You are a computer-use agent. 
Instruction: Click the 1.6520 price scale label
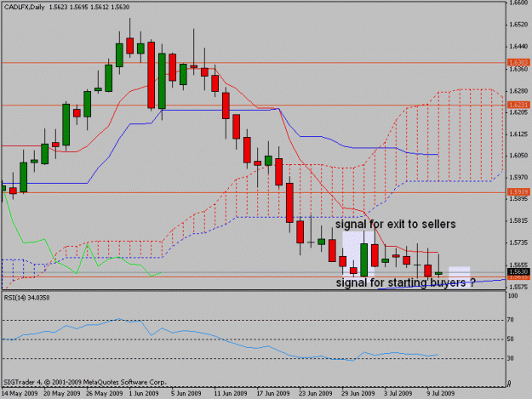(518, 25)
